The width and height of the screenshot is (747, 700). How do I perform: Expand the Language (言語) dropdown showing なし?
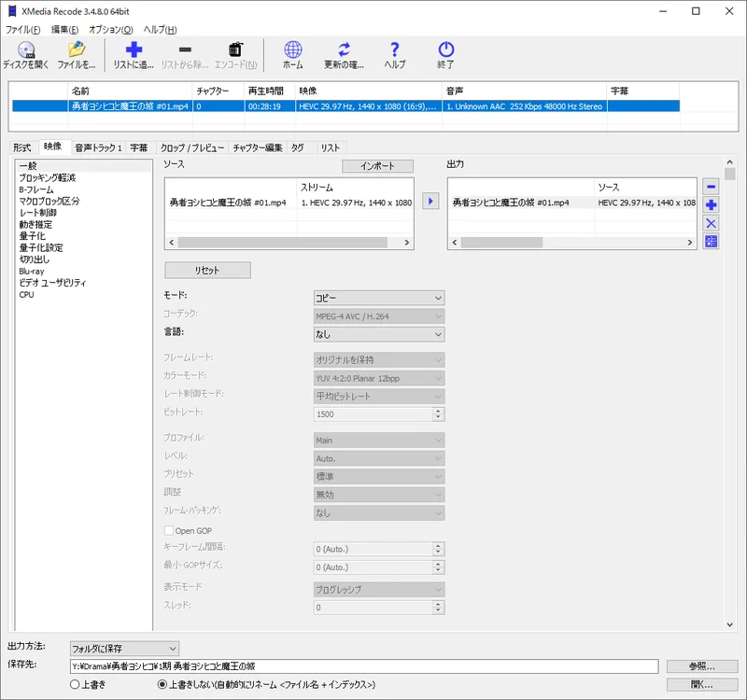[378, 334]
